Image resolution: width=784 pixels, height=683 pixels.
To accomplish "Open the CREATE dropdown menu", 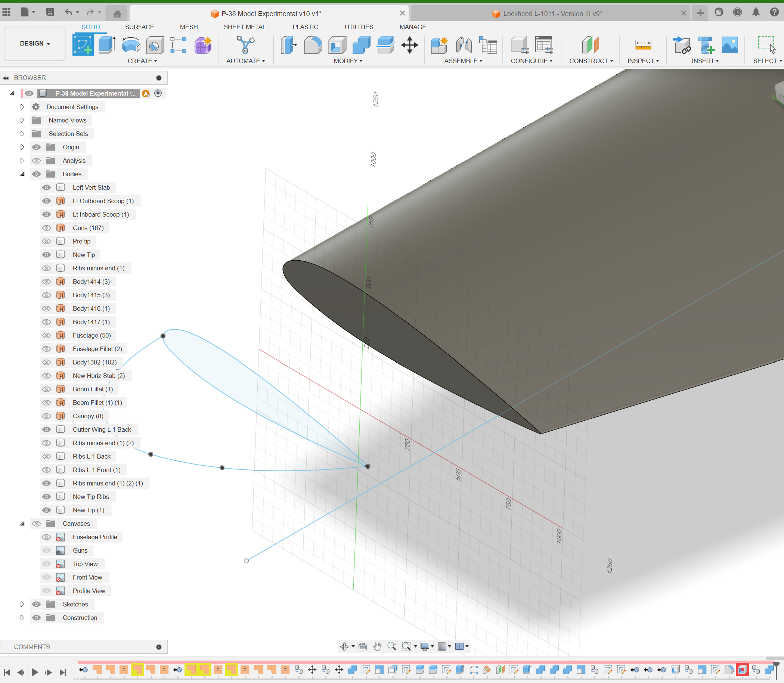I will tap(142, 61).
